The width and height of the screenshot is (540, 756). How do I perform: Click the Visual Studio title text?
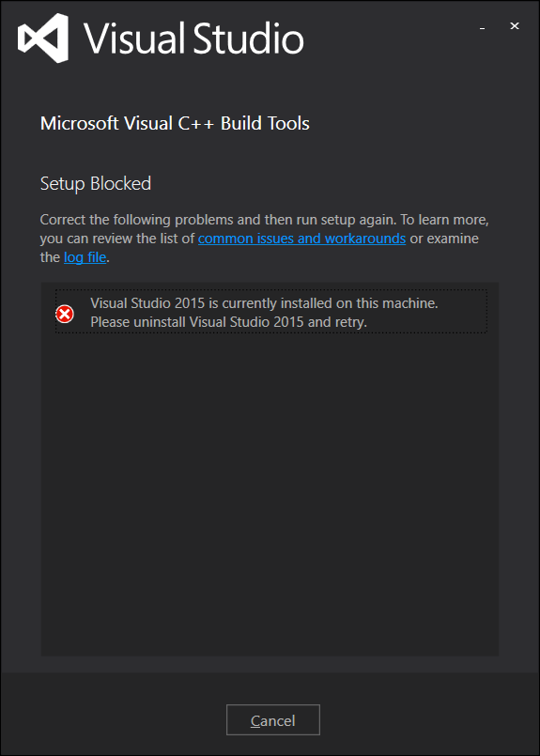[193, 39]
